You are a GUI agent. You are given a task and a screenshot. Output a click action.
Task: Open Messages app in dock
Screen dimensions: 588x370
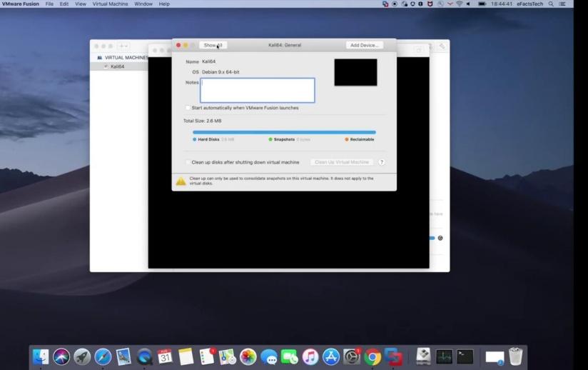(x=269, y=356)
